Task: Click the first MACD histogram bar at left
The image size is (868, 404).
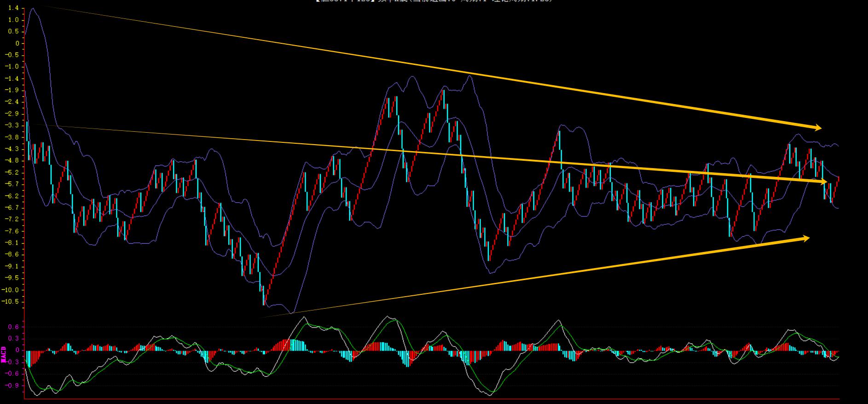Action: 27,358
